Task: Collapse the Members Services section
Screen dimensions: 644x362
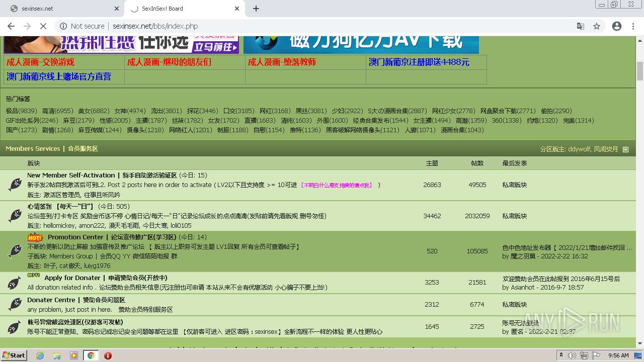Action: [625, 149]
